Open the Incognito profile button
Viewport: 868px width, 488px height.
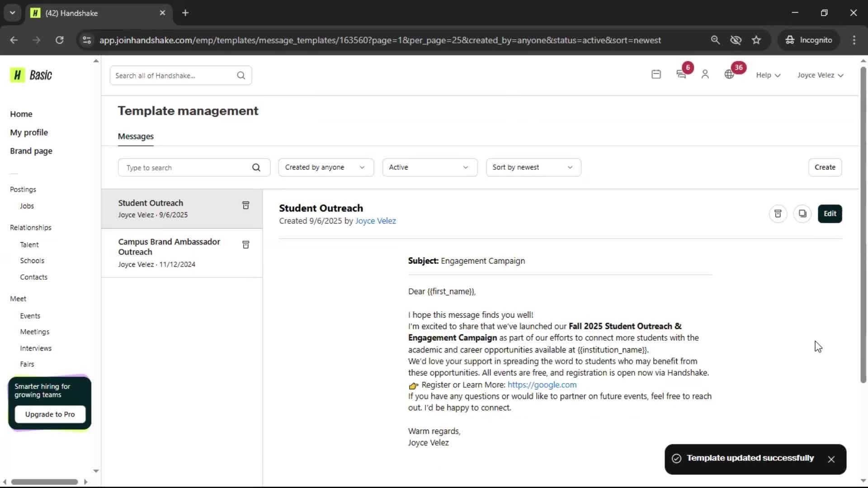coord(809,40)
